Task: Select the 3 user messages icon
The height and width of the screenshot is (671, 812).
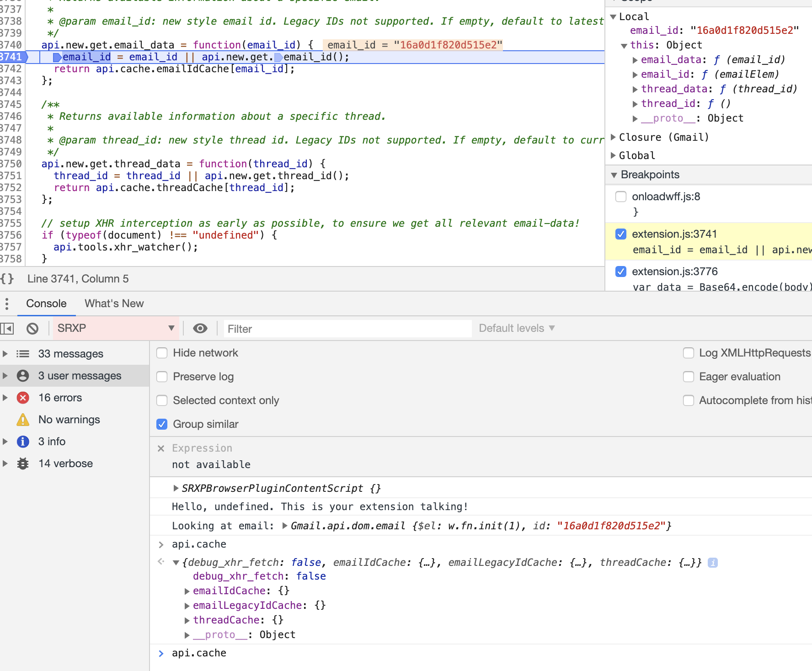Action: [23, 375]
